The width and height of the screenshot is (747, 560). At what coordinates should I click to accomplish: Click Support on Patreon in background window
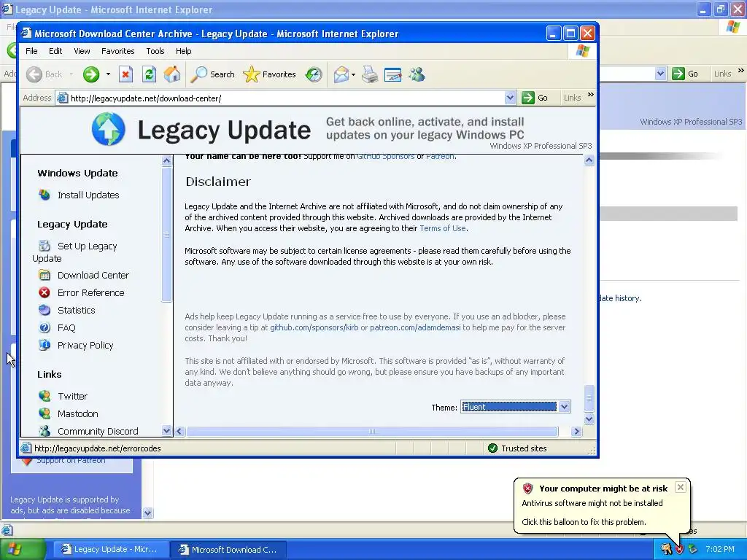point(71,461)
